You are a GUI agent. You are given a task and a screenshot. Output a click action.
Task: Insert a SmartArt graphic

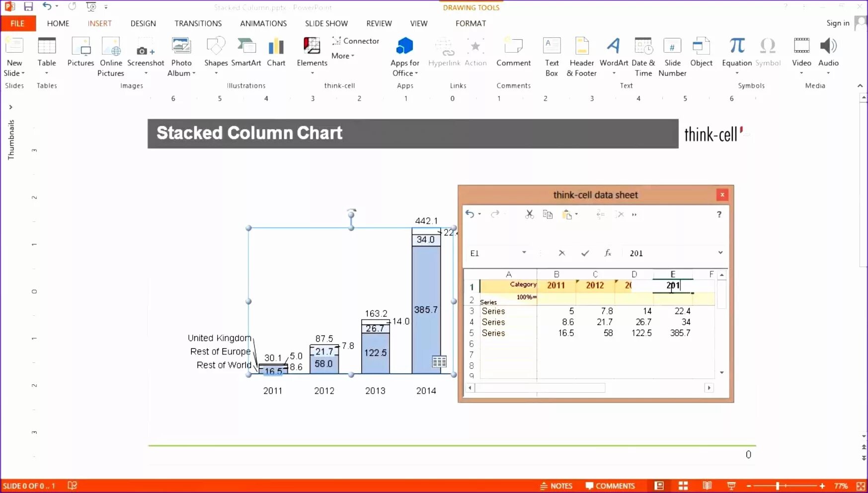[x=246, y=46]
